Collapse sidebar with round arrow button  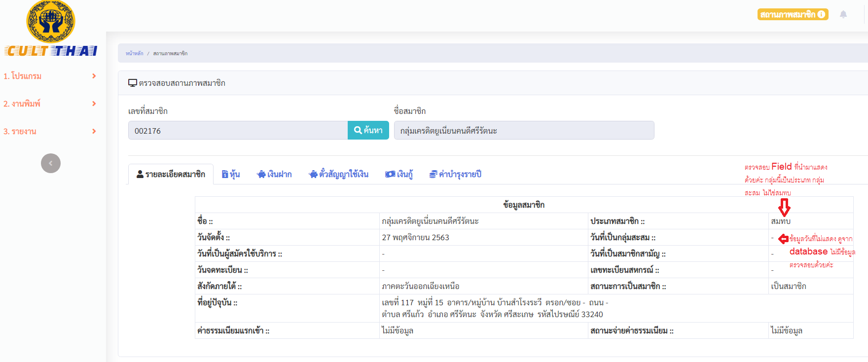(x=51, y=163)
